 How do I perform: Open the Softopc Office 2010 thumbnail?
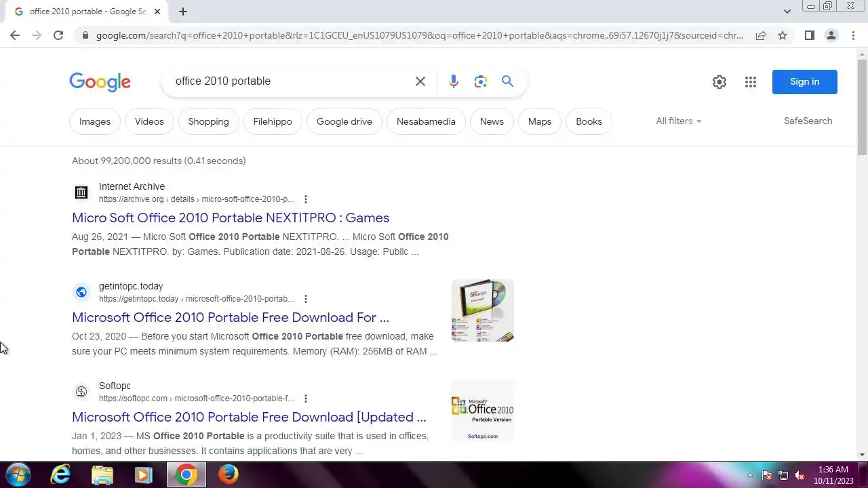(x=483, y=410)
